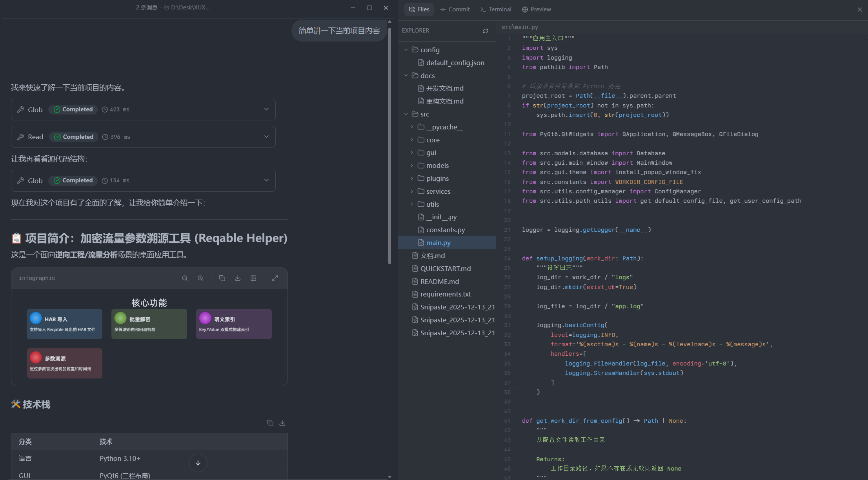
Task: Expand the infographic to fullscreen
Action: pyautogui.click(x=275, y=278)
